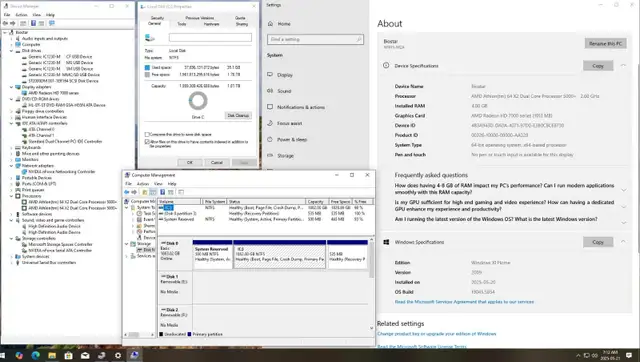Collapse Device Specifications section chevron
The width and height of the screenshot is (640, 362).
(623, 65)
